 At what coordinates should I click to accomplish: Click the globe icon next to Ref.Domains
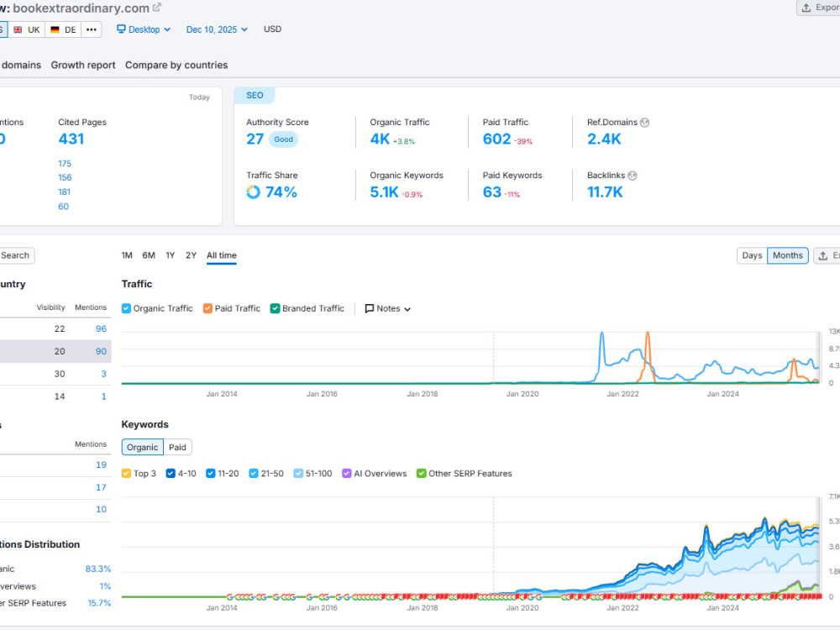pos(645,122)
